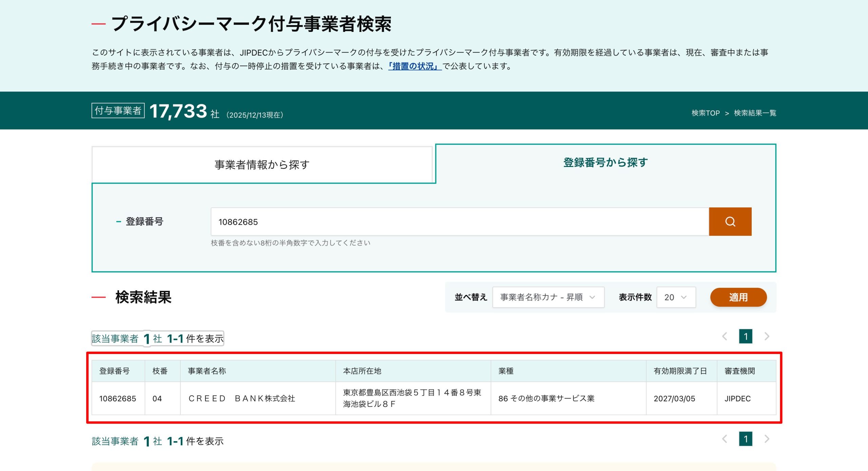Click the 業種 column header
This screenshot has height=471, width=868.
point(569,371)
